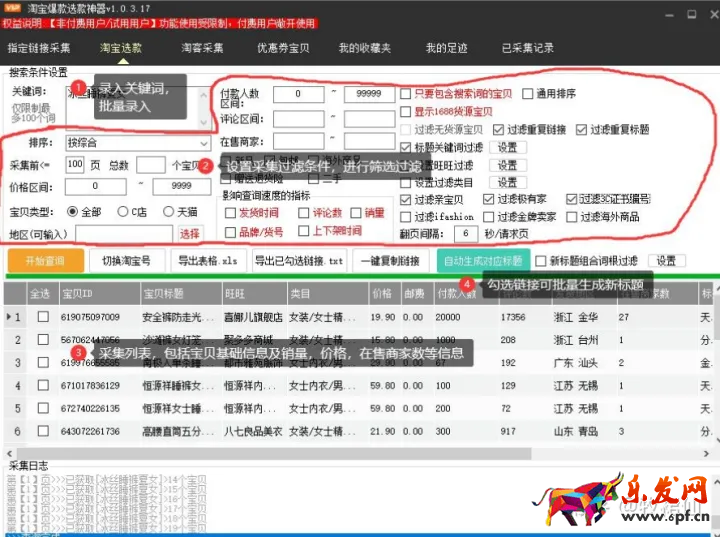
Task: Click the left arrow of horizontal scrollbar
Action: (10, 453)
